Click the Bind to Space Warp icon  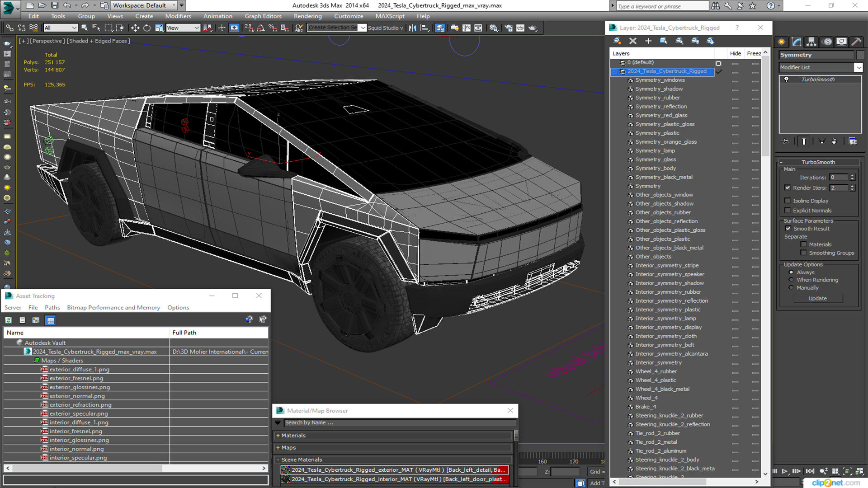(x=33, y=28)
